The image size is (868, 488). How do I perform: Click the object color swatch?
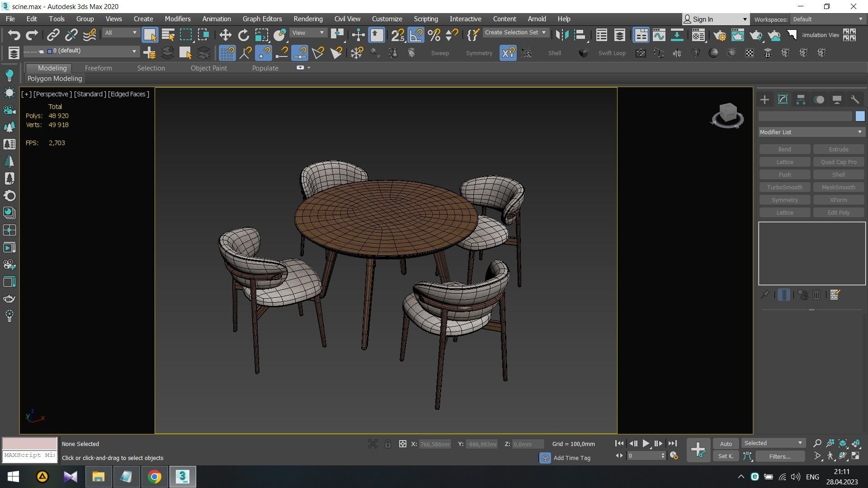860,117
